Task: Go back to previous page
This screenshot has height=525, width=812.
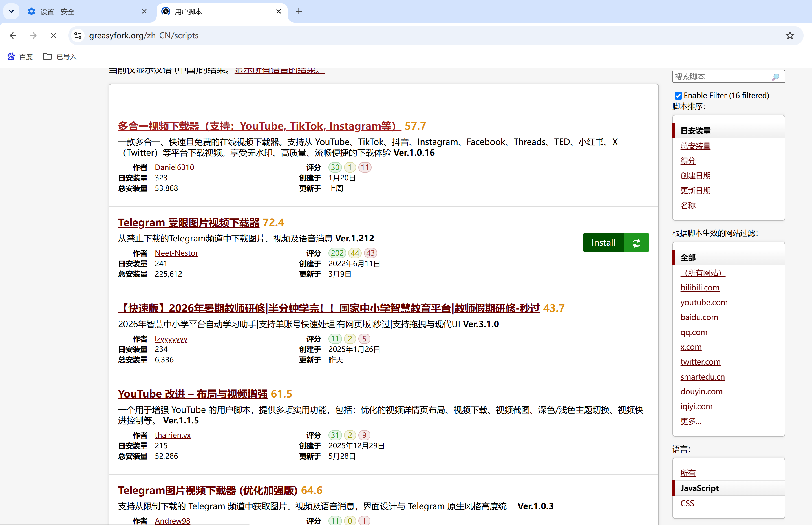Action: (x=13, y=36)
